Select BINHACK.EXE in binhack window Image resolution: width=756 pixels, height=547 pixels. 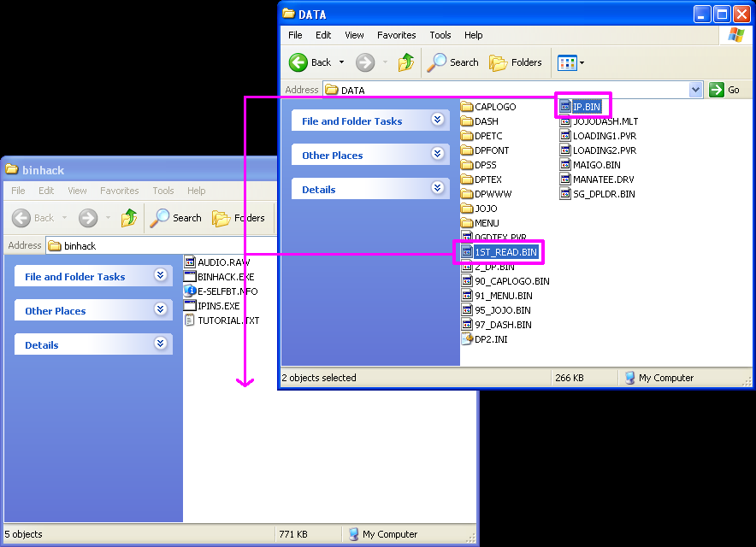pyautogui.click(x=220, y=277)
